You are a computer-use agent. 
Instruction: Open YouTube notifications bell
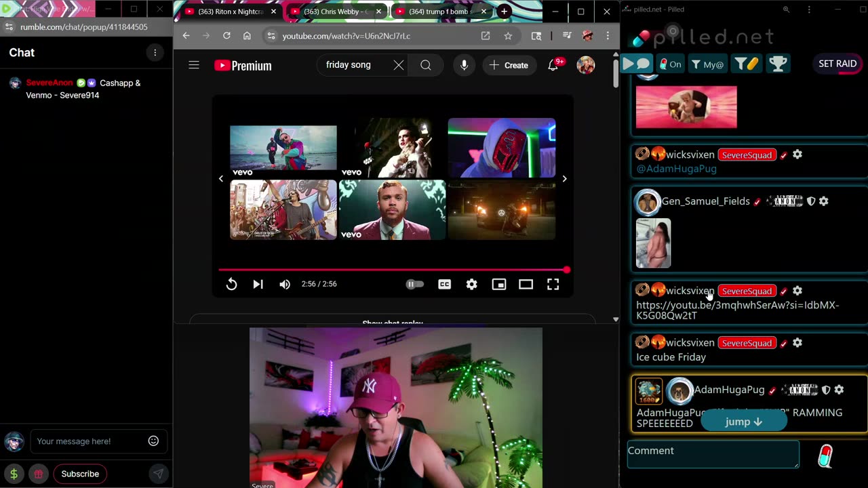[553, 65]
